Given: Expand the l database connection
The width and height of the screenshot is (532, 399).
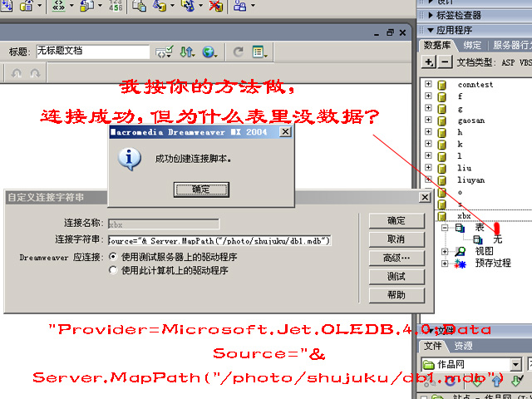Looking at the screenshot, I should [428, 155].
